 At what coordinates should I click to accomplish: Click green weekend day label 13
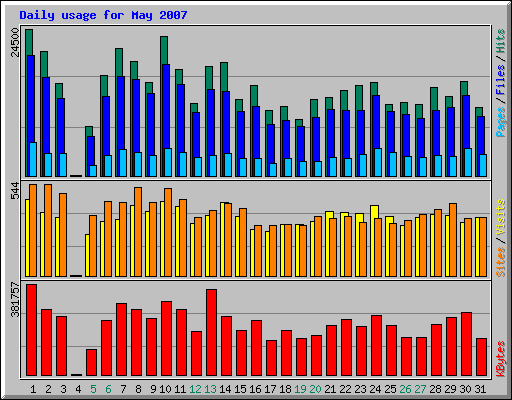click(210, 389)
